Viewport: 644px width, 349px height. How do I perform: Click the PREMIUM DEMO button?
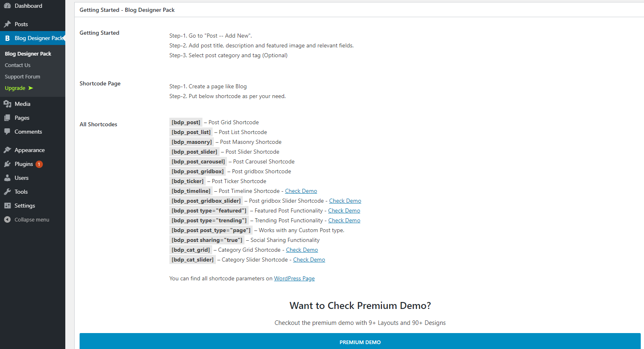coord(360,341)
